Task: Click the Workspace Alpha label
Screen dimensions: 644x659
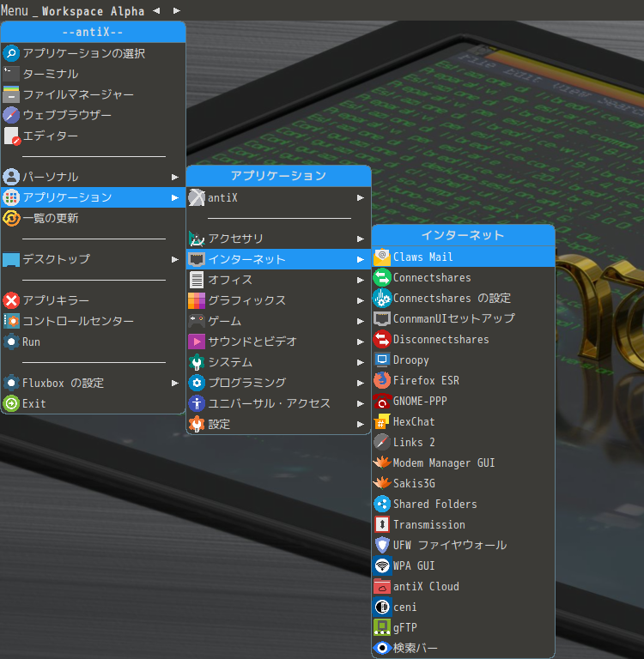Action: coord(93,11)
